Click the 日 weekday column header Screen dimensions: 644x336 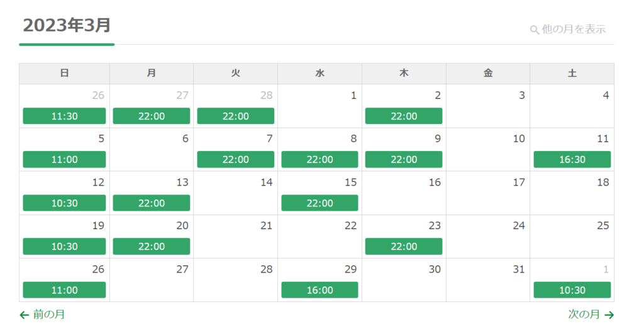pos(64,74)
